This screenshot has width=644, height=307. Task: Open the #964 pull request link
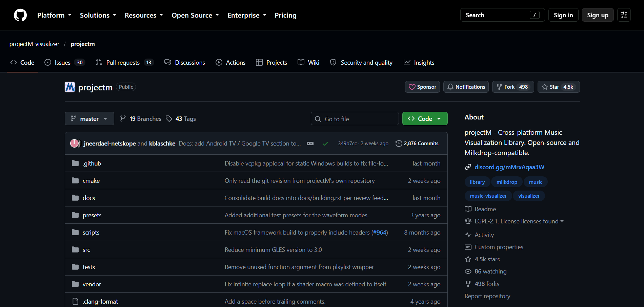[x=380, y=233]
